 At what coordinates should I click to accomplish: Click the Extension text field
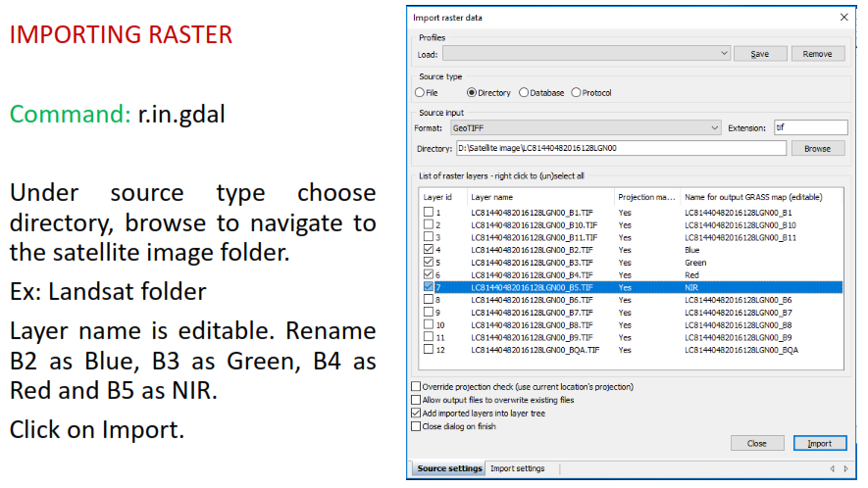coord(809,128)
